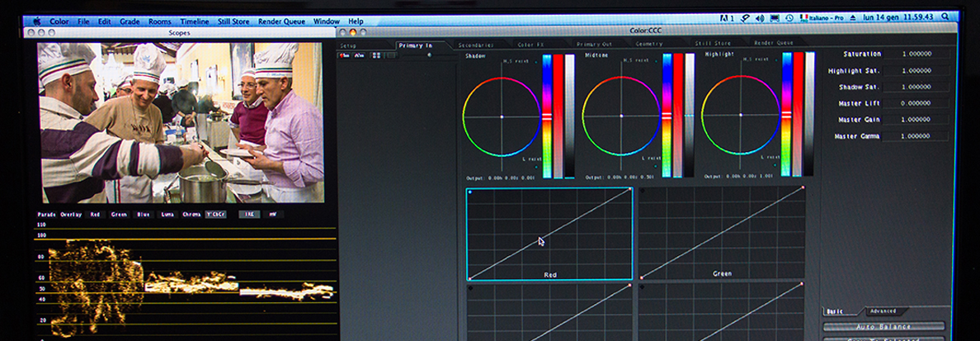Screen dimensions: 980x341
Task: Open the Grade menu
Action: point(130,21)
